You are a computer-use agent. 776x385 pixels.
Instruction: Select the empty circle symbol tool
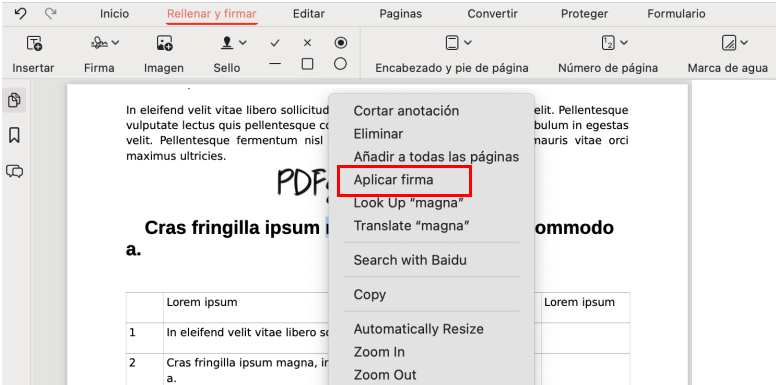click(340, 64)
